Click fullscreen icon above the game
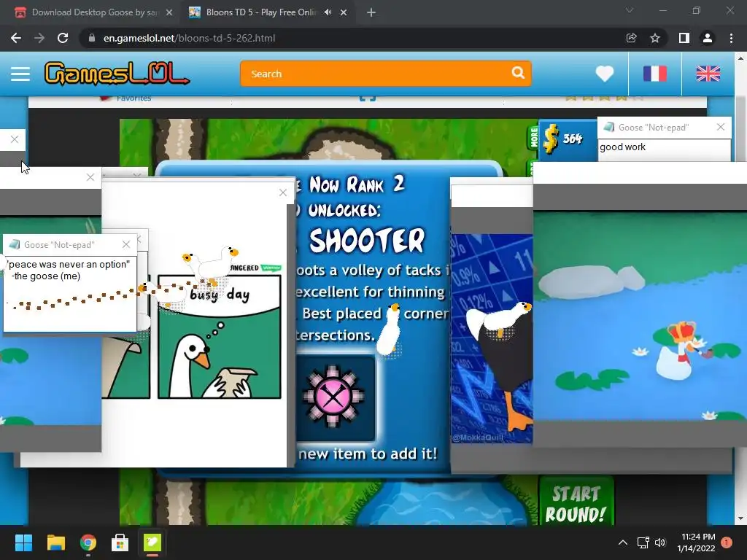 [x=368, y=98]
